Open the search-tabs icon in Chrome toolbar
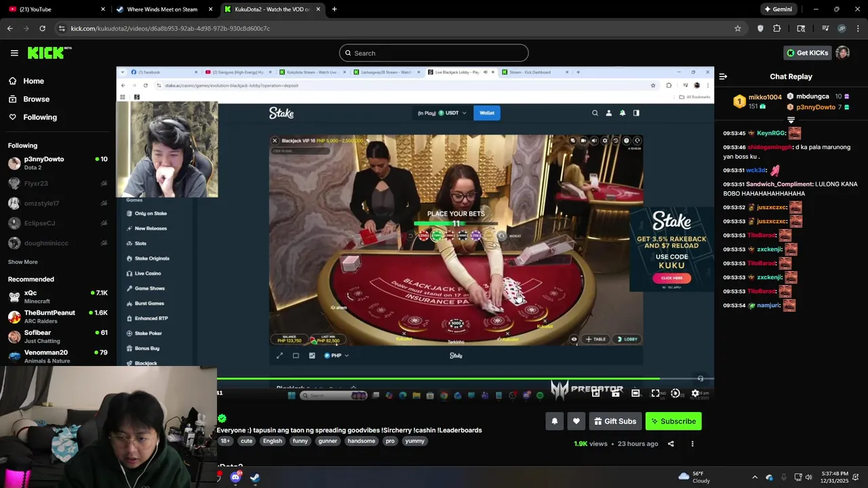Viewport: 868px width, 488px height. point(801,28)
